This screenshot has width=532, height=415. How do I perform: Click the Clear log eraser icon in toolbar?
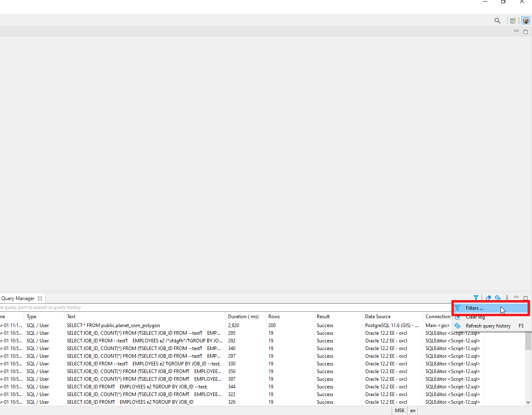click(488, 298)
